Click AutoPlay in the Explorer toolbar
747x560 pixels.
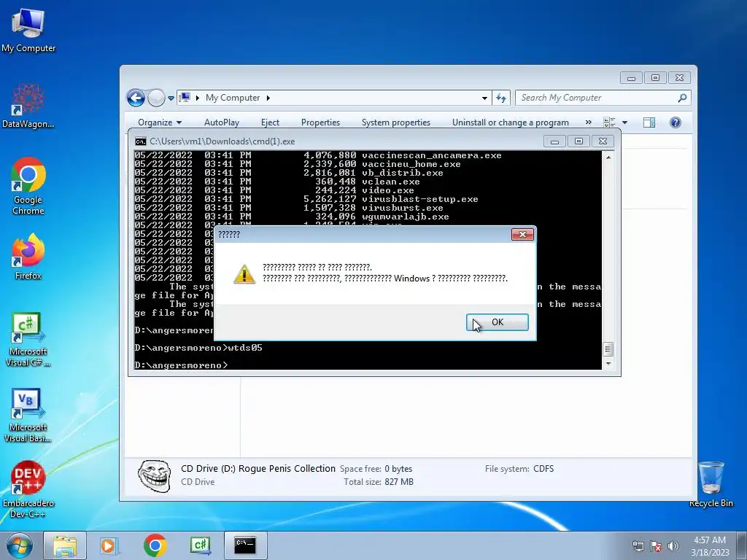[x=222, y=122]
